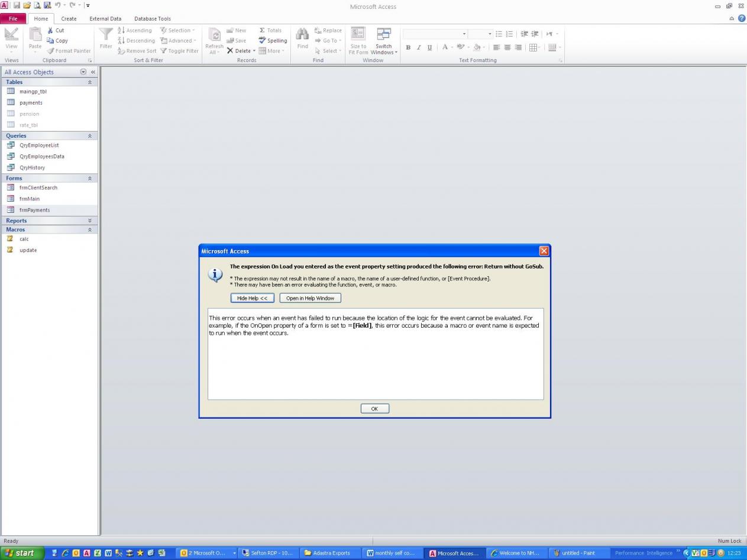The image size is (747, 560).
Task: Click the Windows start button
Action: [x=21, y=553]
